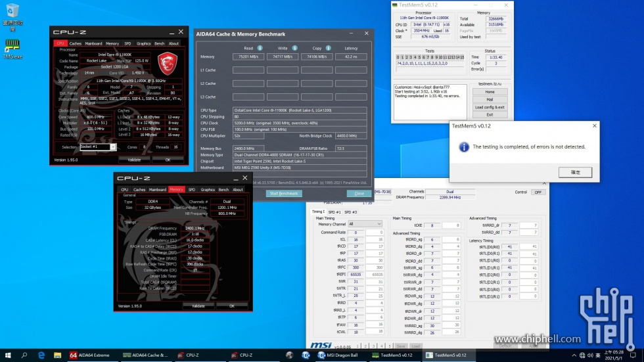Image resolution: width=644 pixels, height=362 pixels.
Task: Click the Mail button in TestMem5
Action: click(x=490, y=100)
